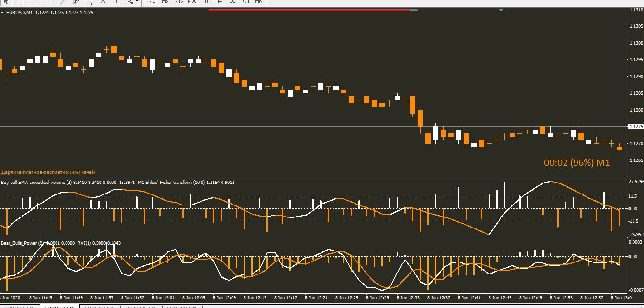Pick the Equidistant Channel tool
The image size is (644, 308).
click(x=76, y=1)
